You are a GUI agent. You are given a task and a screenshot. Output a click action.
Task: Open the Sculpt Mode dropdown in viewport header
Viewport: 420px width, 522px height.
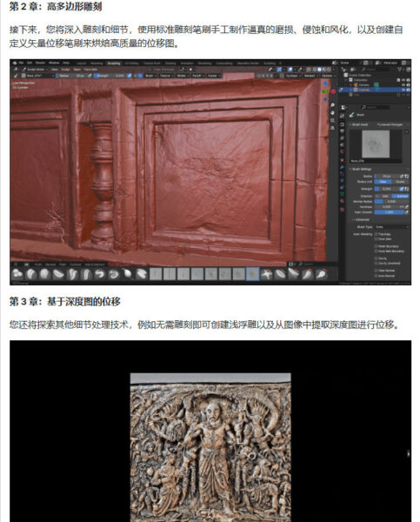coord(35,70)
